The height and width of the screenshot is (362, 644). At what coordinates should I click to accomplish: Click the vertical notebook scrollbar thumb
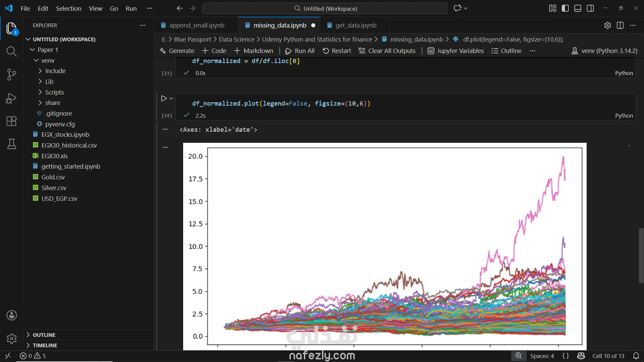(641, 255)
